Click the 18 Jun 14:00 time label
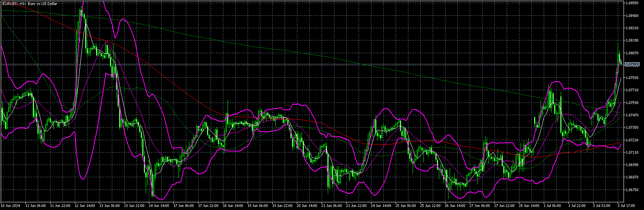Image resolution: width=644 pixels, height=210 pixels. pos(233,207)
